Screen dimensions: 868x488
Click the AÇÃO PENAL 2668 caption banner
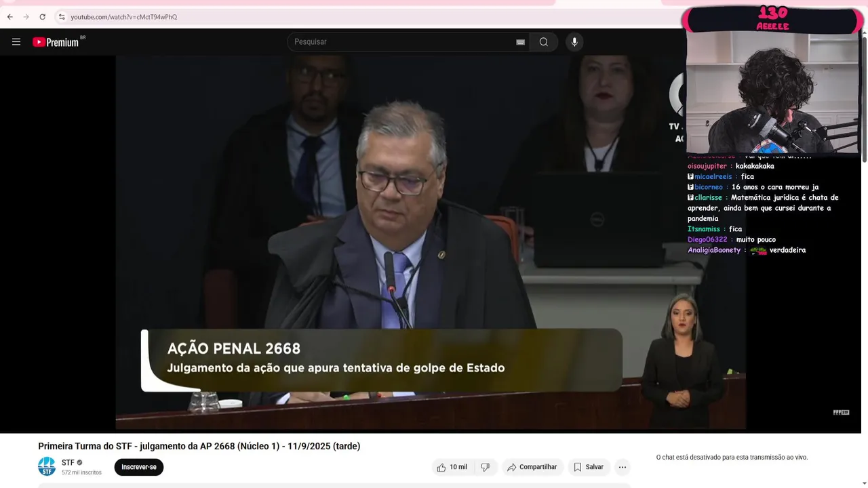382,361
